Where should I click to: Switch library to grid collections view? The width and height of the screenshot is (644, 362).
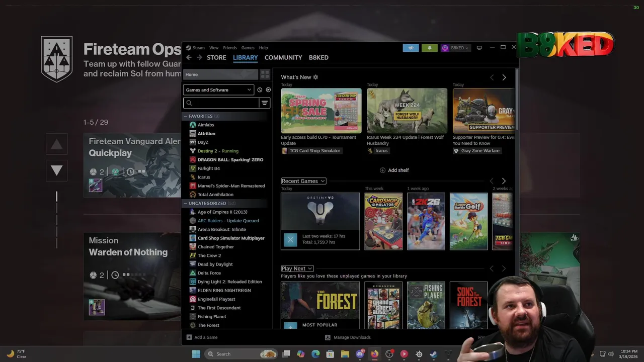click(x=265, y=74)
